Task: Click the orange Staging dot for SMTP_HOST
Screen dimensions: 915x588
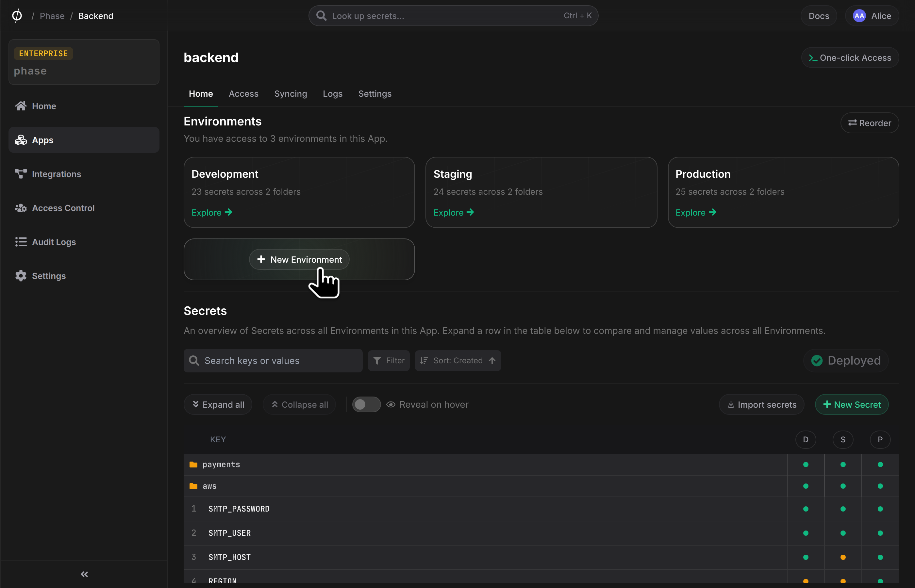Action: pos(843,557)
